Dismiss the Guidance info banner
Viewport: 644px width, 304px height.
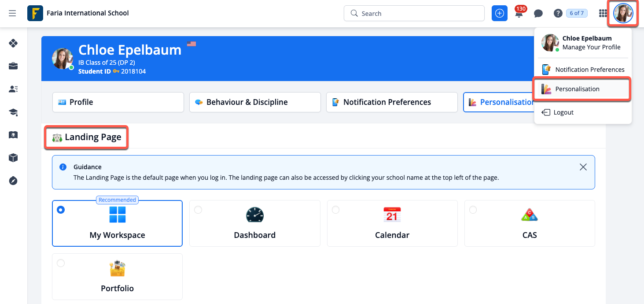tap(583, 167)
